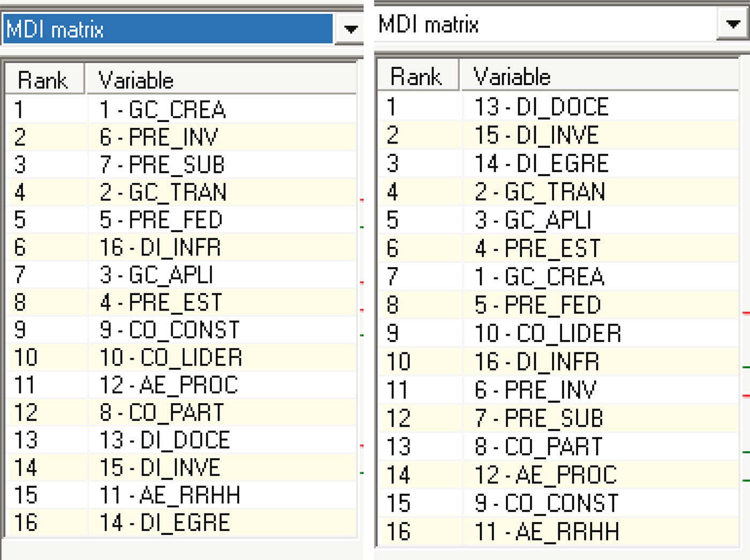The width and height of the screenshot is (750, 560).
Task: Open the unhighlighted MDI matrix dropdown arrow
Action: pyautogui.click(x=732, y=24)
